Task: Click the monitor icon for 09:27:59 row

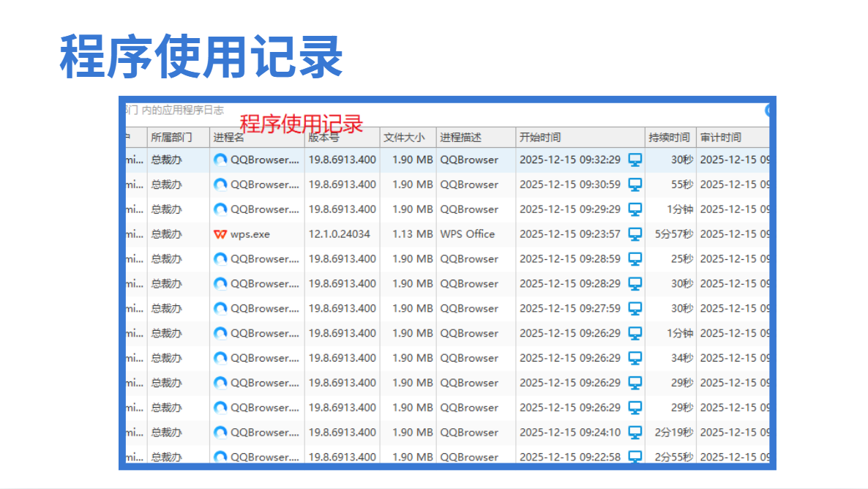Action: 635,308
